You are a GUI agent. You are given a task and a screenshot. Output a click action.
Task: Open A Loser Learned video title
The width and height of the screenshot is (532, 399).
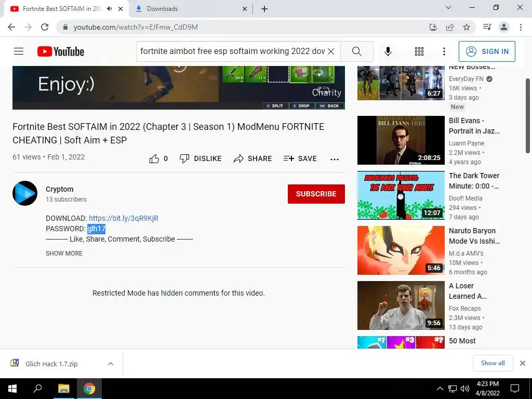(x=468, y=291)
